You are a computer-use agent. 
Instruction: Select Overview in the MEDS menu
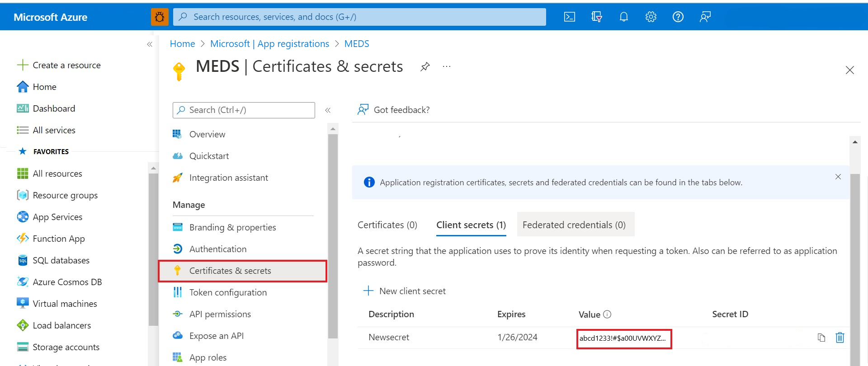(x=198, y=134)
